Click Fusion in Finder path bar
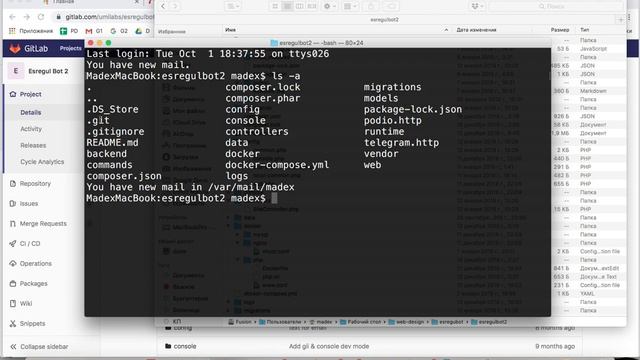 pyautogui.click(x=240, y=322)
